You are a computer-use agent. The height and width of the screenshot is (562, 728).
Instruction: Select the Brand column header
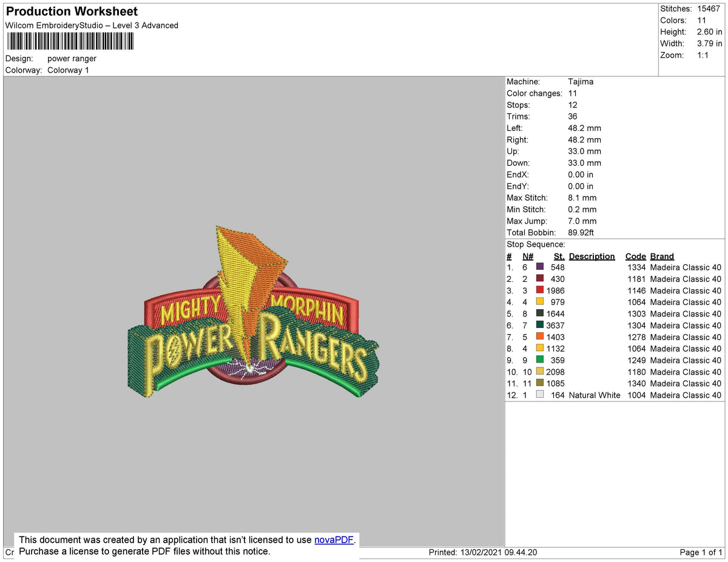point(661,256)
